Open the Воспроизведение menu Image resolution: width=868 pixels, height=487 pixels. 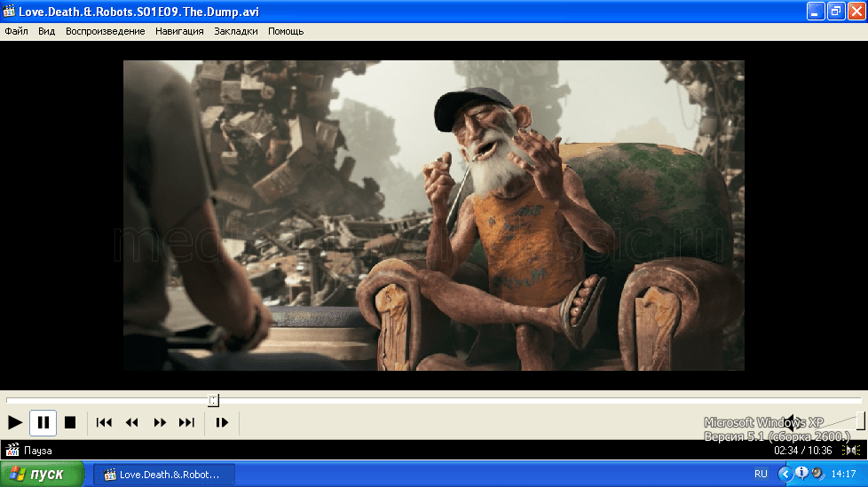(x=106, y=32)
